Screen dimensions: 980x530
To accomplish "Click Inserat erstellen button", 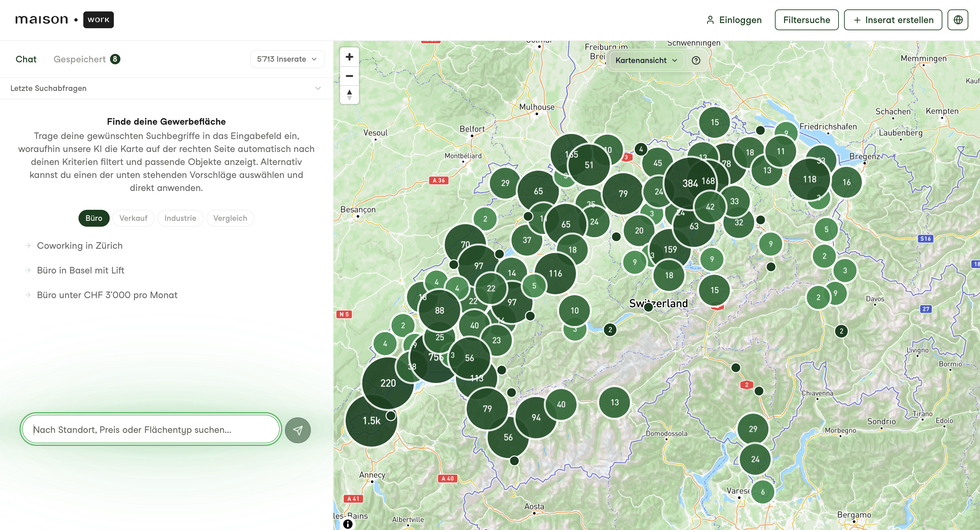I will tap(893, 20).
